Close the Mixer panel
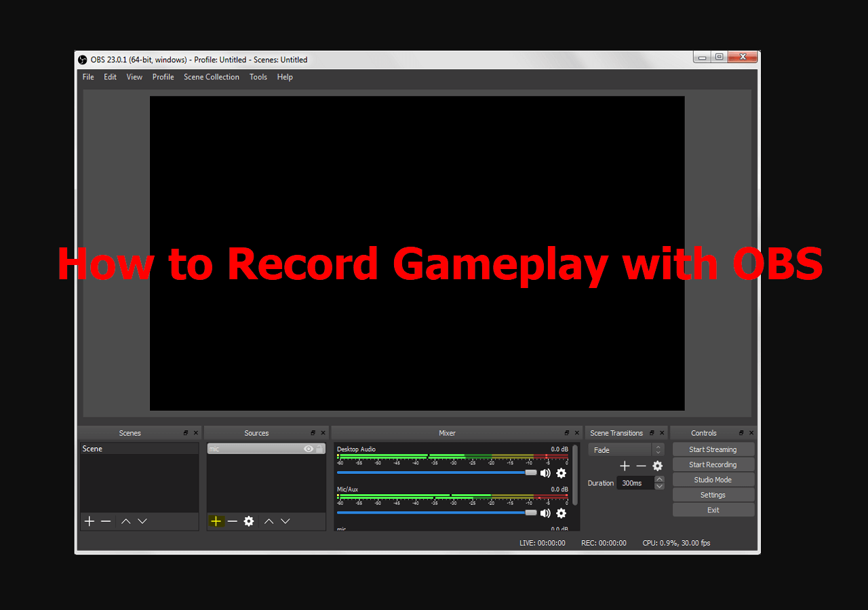 (x=577, y=433)
